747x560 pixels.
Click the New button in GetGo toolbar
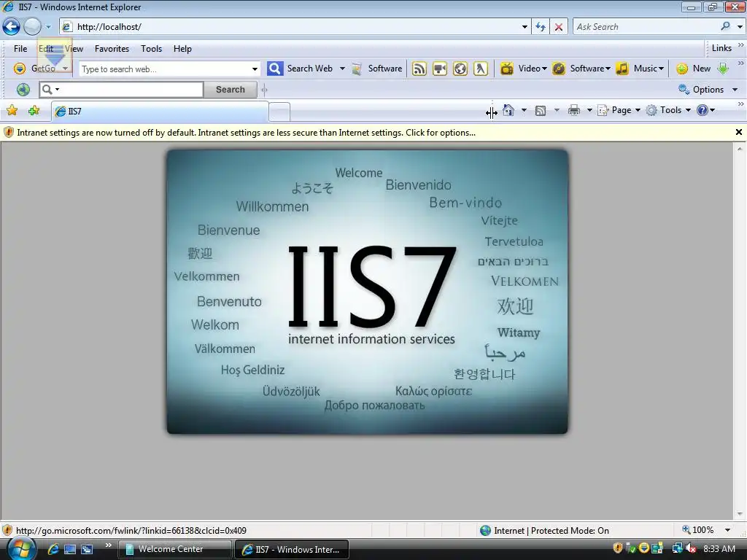coord(694,69)
